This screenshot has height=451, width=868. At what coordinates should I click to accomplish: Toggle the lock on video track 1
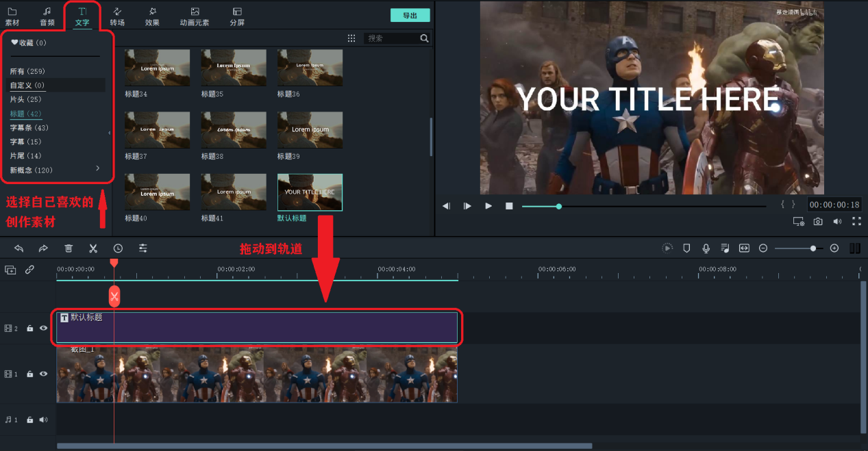coord(30,374)
